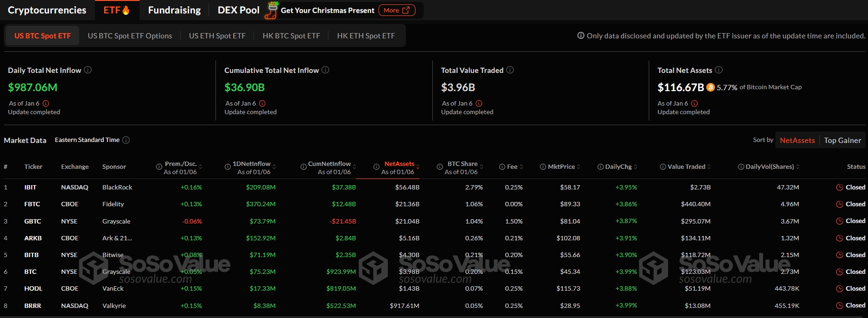The image size is (868, 318).
Task: Click red alert icon under Daily Total Net Inflow
Action: [46, 103]
